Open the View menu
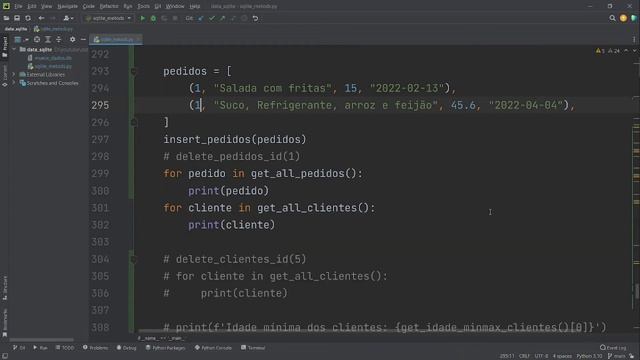 47,7
